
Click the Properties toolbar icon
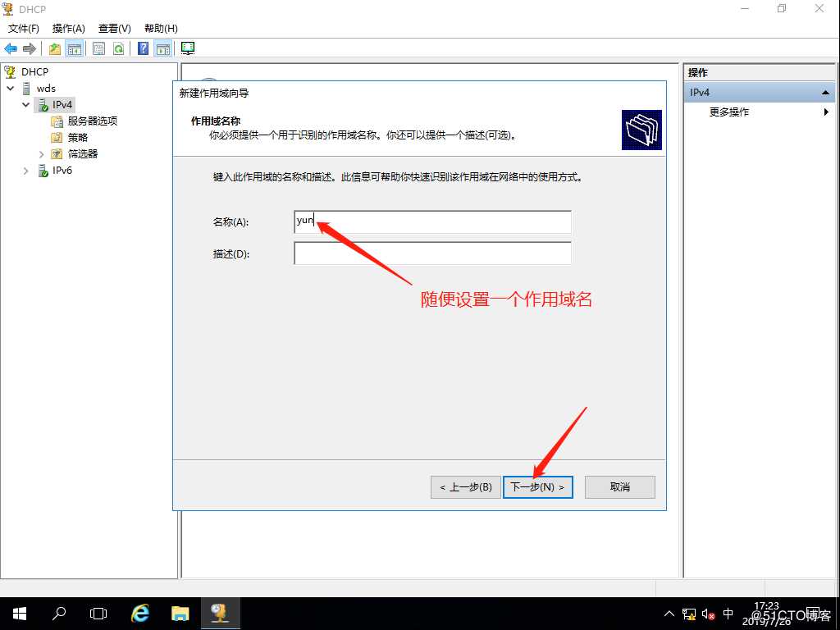tap(98, 48)
